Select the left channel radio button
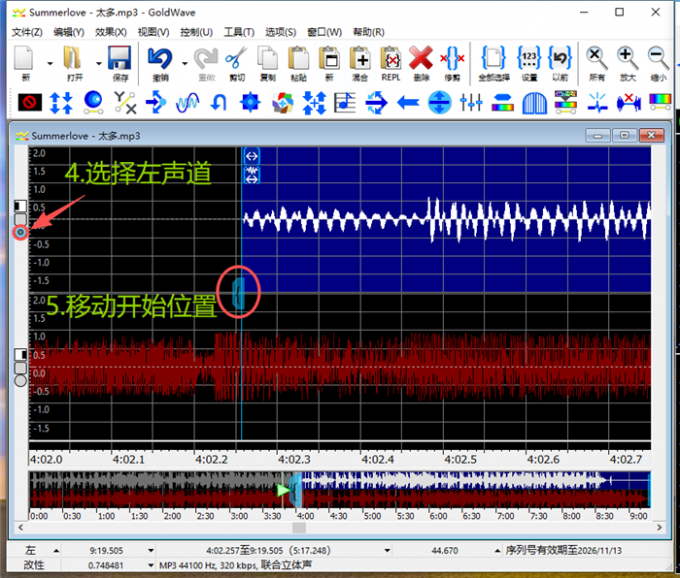Viewport: 680px width, 578px height. pyautogui.click(x=21, y=232)
